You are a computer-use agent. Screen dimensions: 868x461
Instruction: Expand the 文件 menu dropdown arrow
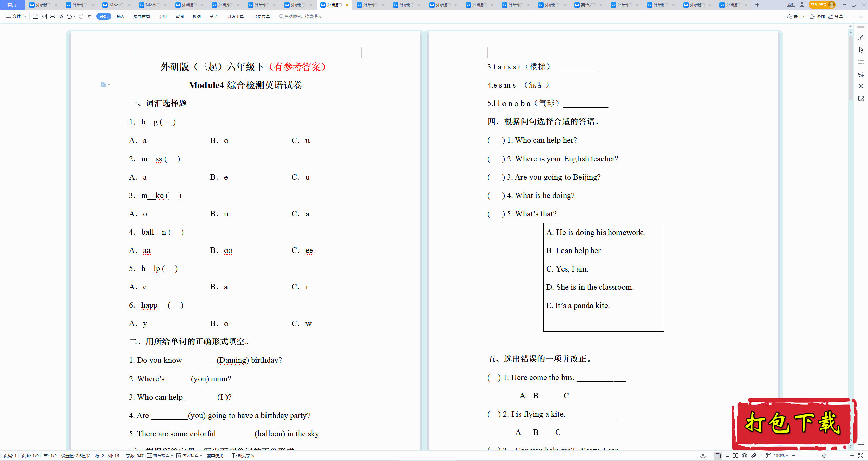coord(25,16)
